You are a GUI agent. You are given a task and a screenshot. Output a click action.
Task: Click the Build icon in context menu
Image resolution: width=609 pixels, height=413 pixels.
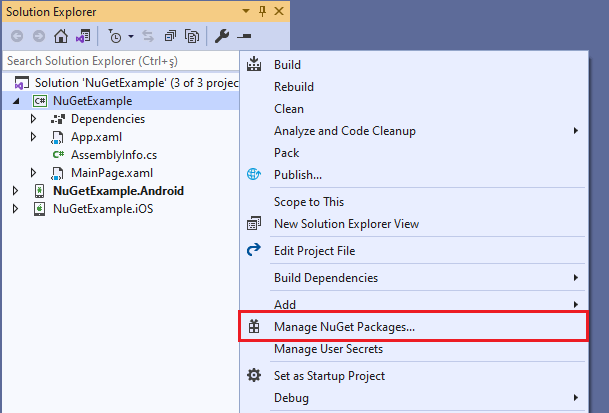(x=254, y=64)
